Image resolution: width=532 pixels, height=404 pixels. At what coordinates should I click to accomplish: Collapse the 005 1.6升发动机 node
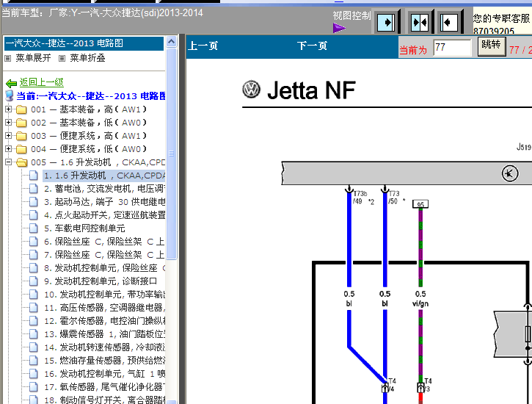coord(9,162)
